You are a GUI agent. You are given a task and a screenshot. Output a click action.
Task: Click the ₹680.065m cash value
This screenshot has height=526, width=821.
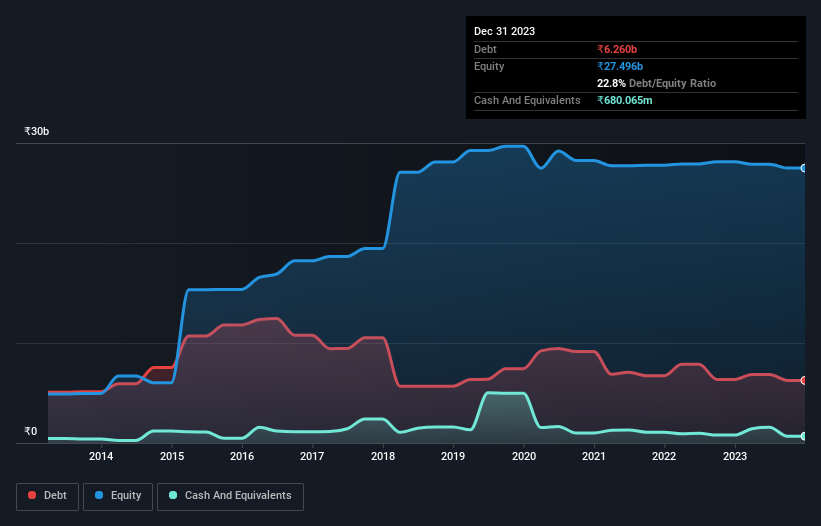point(625,100)
